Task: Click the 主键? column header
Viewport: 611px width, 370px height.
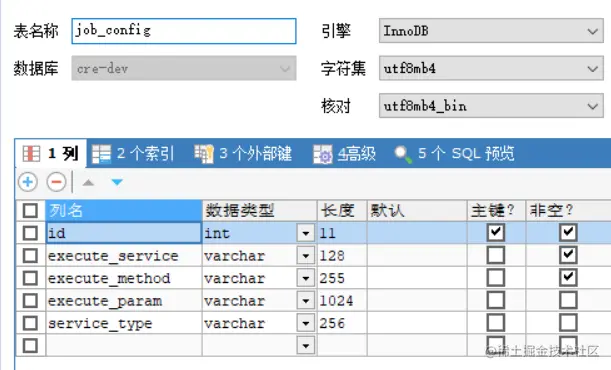Action: (496, 211)
